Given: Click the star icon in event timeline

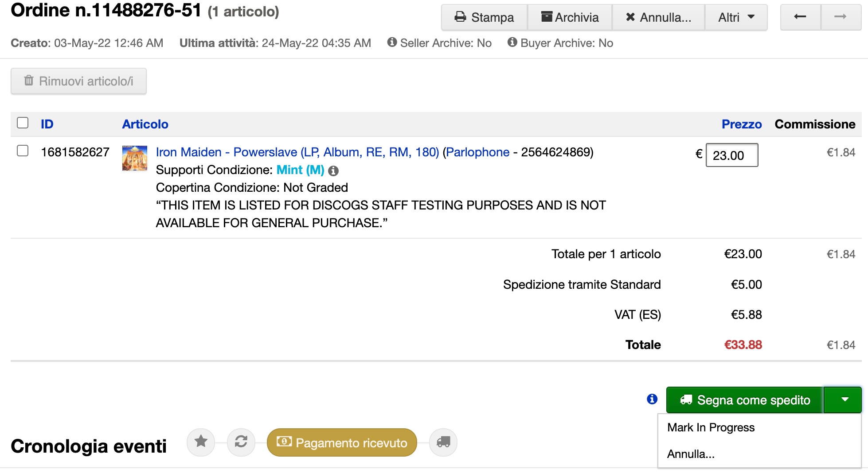Looking at the screenshot, I should point(201,442).
